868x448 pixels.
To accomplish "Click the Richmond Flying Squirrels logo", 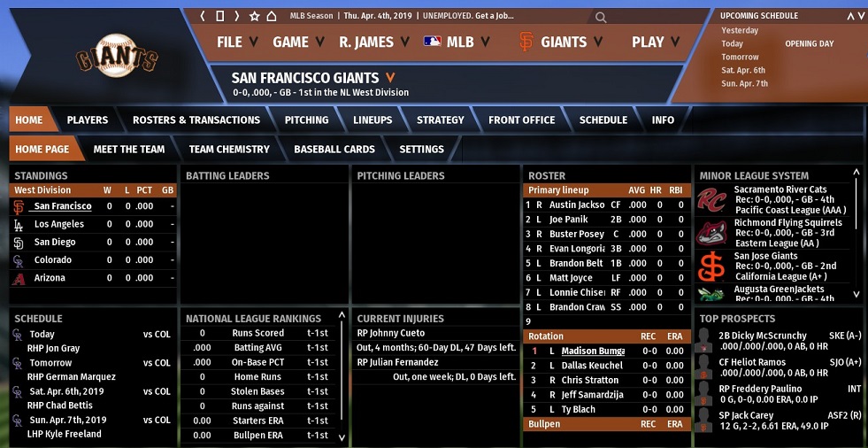I will point(711,233).
